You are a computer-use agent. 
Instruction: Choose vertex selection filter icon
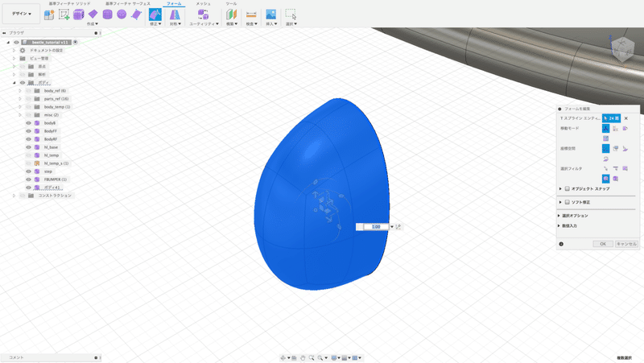605,168
